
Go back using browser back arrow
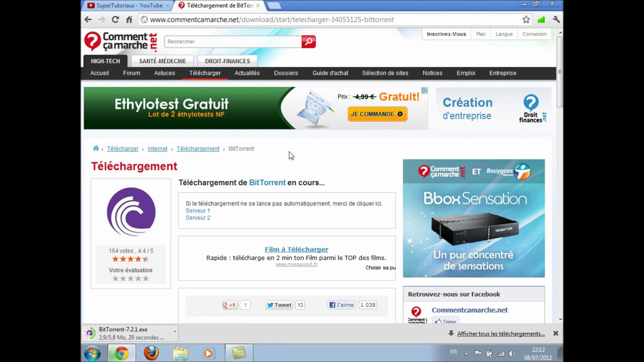(88, 20)
